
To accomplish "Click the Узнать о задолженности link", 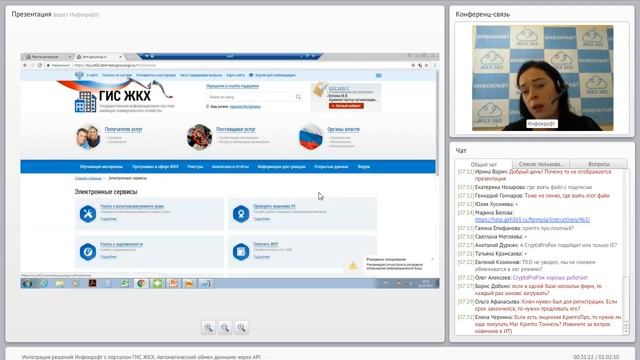I will pyautogui.click(x=121, y=244).
